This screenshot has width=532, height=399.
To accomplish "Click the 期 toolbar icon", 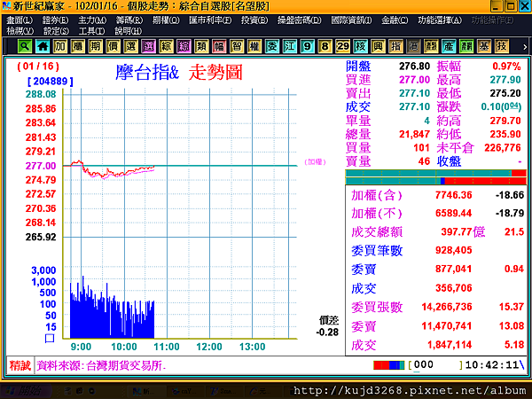I will [x=96, y=46].
